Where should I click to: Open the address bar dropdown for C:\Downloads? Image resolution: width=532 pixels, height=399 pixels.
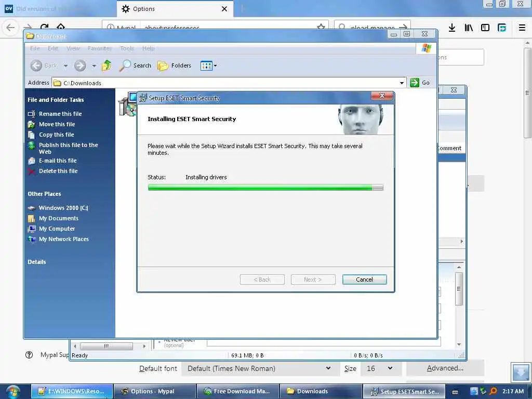point(402,83)
